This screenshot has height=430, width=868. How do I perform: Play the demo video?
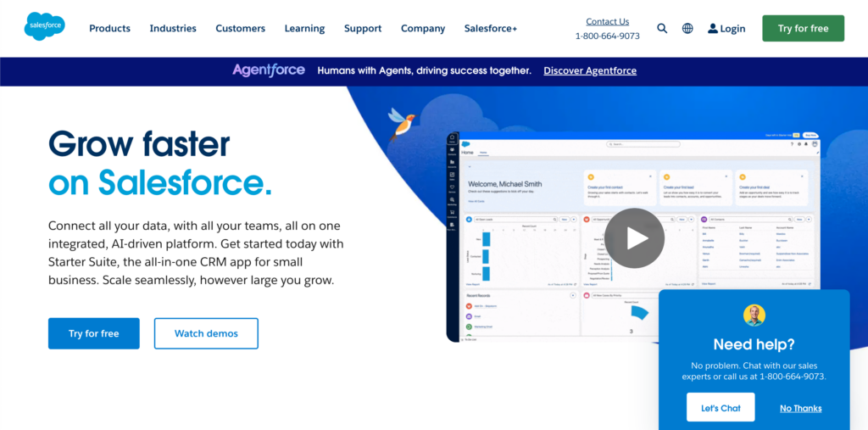pos(634,238)
